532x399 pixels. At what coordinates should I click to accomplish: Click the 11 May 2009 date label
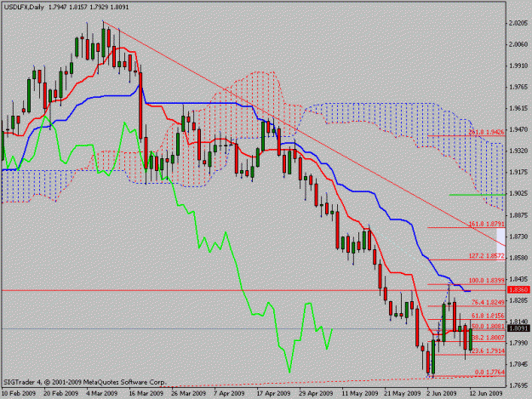tap(360, 393)
